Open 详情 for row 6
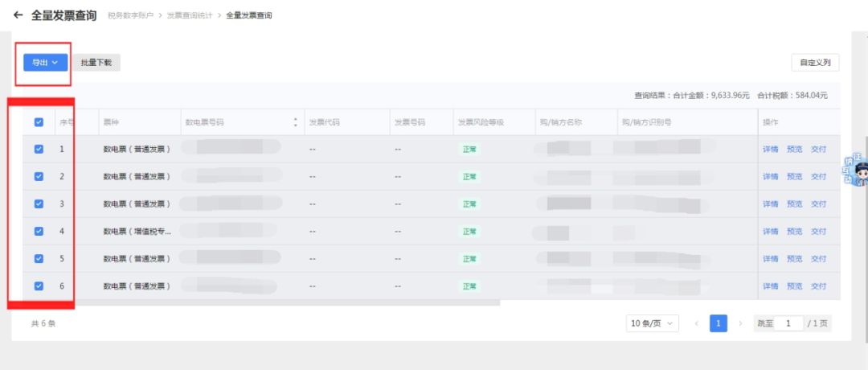This screenshot has height=370, width=868. click(771, 286)
